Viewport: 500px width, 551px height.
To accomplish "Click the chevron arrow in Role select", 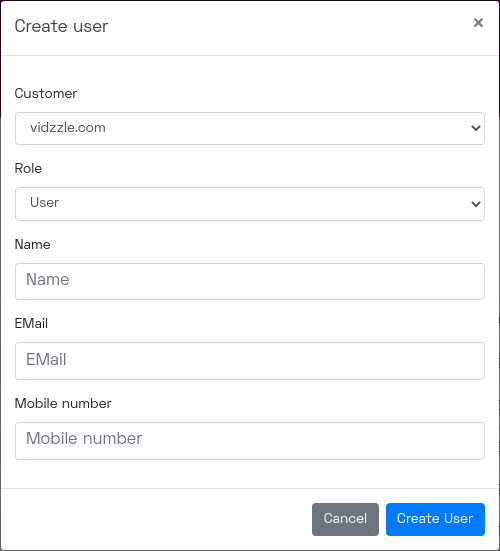I will [x=476, y=204].
